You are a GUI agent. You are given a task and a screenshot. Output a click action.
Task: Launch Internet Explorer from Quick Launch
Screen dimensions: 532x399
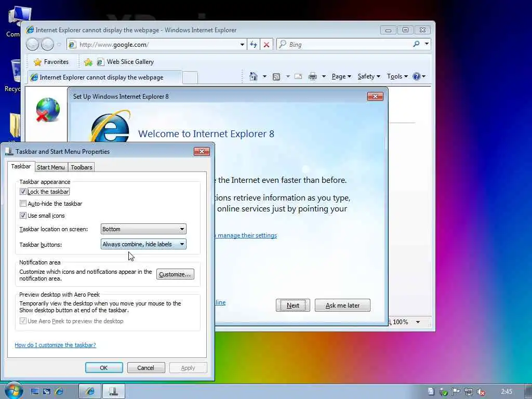[59, 392]
